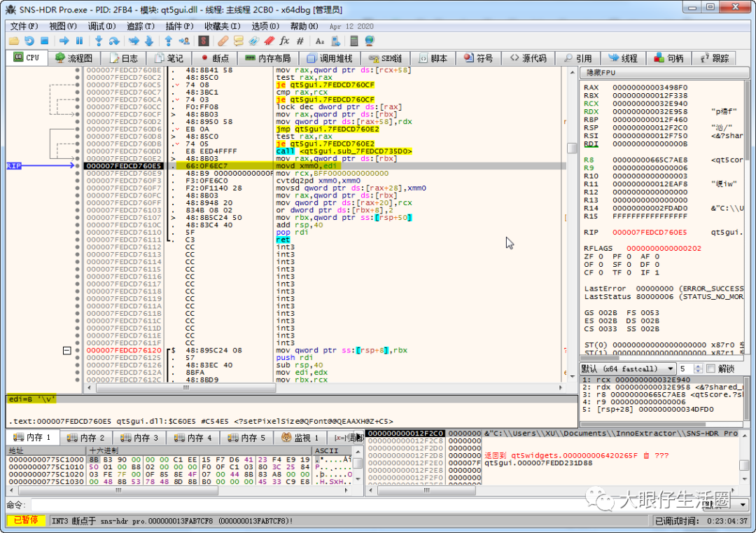Click the intermodular calls icon
The width and height of the screenshot is (756, 533).
336,41
